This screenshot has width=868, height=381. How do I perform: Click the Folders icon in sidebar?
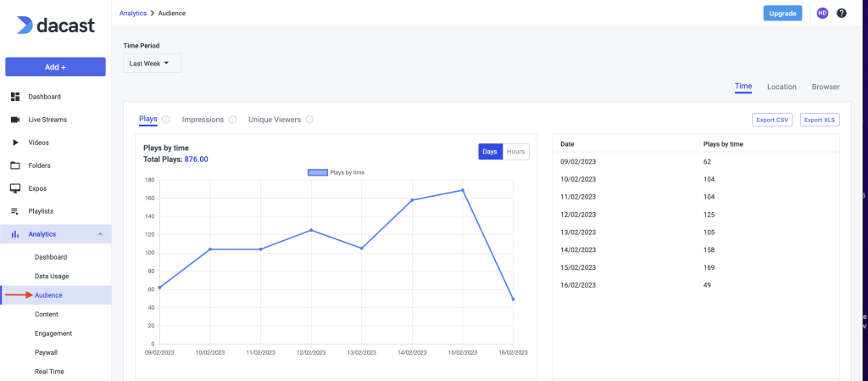pyautogui.click(x=15, y=165)
